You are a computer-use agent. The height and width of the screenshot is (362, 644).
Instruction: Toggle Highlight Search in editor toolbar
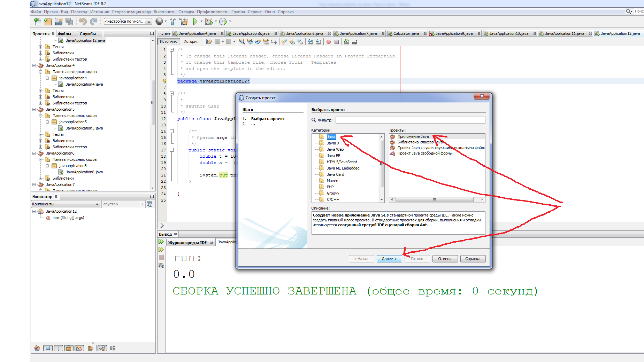pos(266,42)
